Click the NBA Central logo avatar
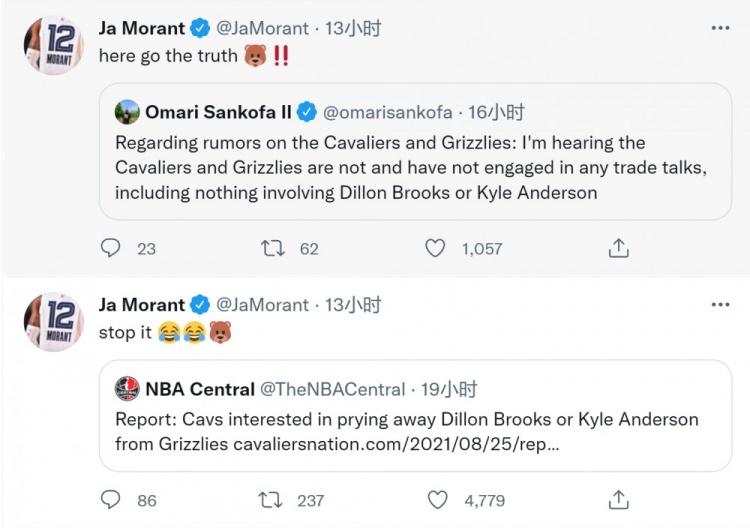Image resolution: width=750 pixels, height=528 pixels. pyautogui.click(x=127, y=389)
